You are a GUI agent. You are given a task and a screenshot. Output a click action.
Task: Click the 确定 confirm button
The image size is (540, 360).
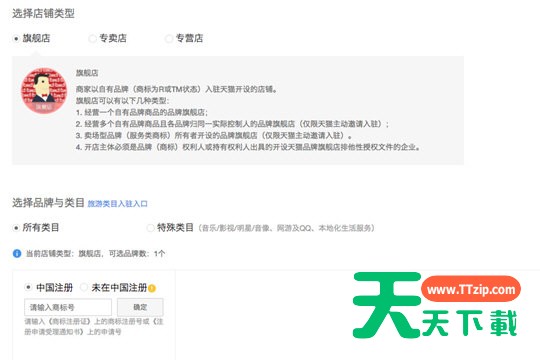[140, 307]
